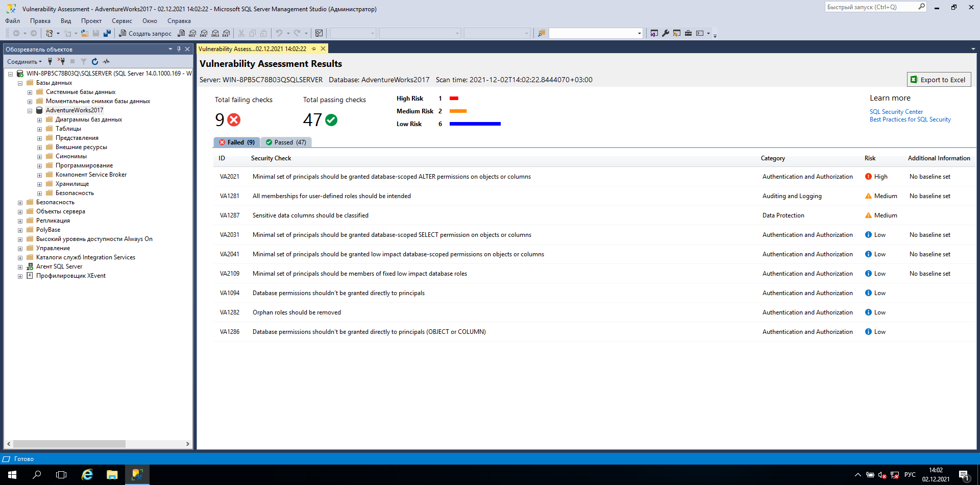980x485 pixels.
Task: Open the Task View taskbar icon
Action: click(61, 475)
